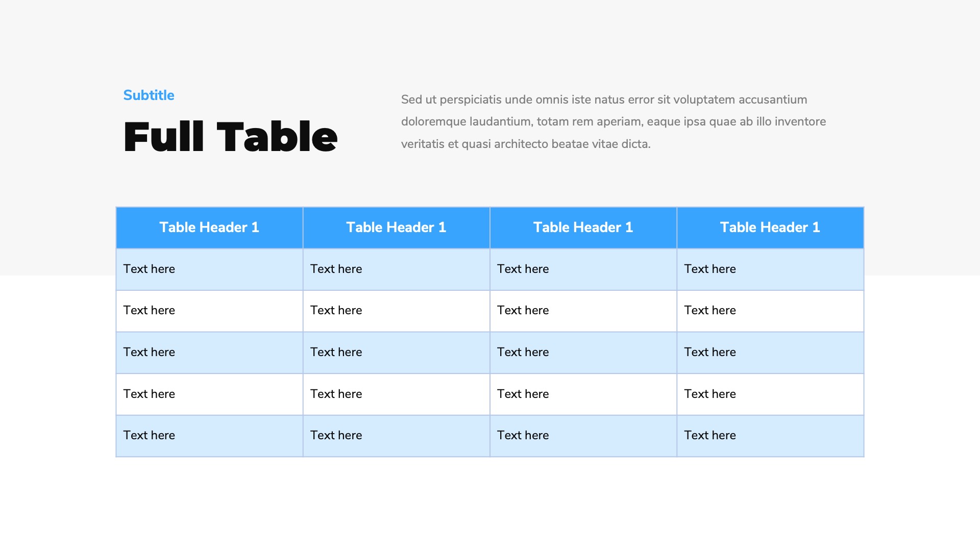Click last row, second column Text here cell
This screenshot has width=980, height=551.
tap(336, 435)
